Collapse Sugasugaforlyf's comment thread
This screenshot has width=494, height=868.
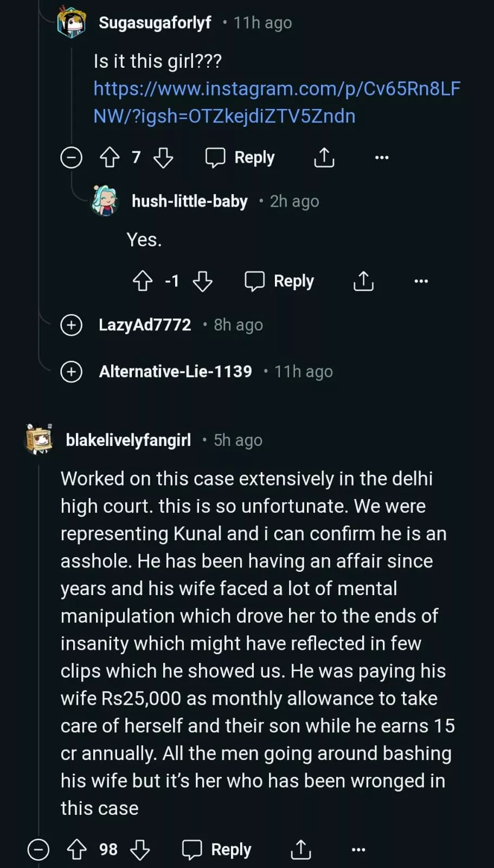point(71,158)
